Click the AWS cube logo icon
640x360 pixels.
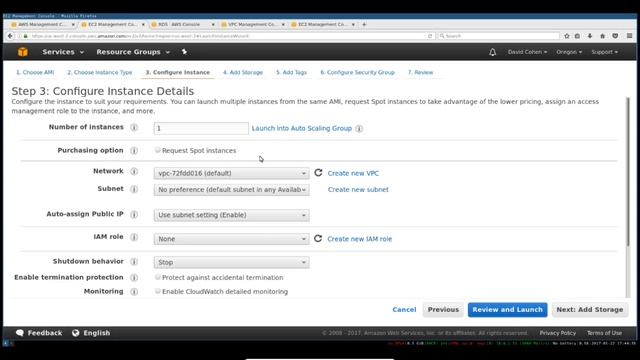pyautogui.click(x=23, y=52)
